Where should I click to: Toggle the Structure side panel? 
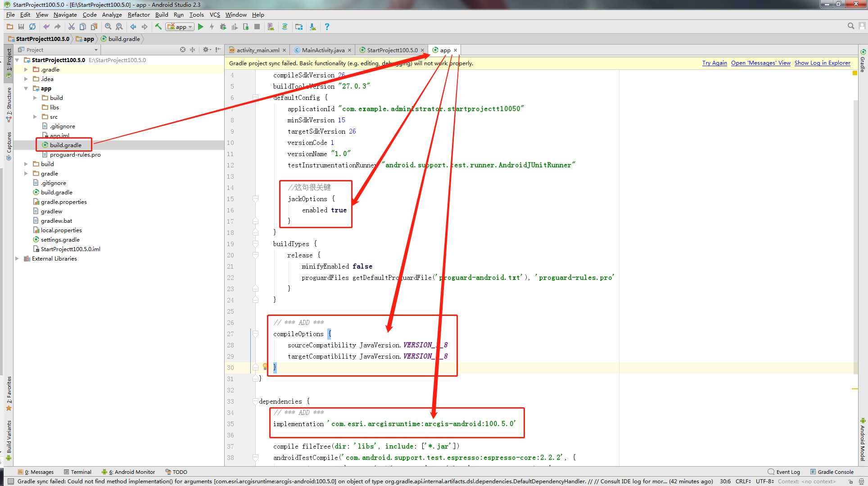(9, 104)
